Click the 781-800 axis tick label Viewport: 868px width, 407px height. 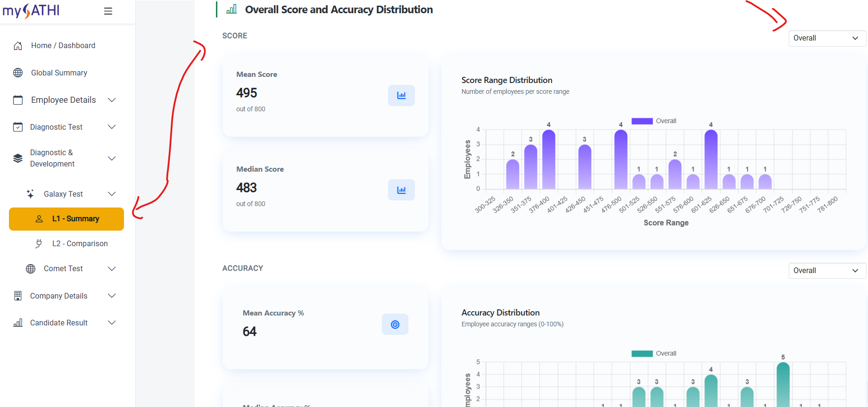pyautogui.click(x=827, y=205)
